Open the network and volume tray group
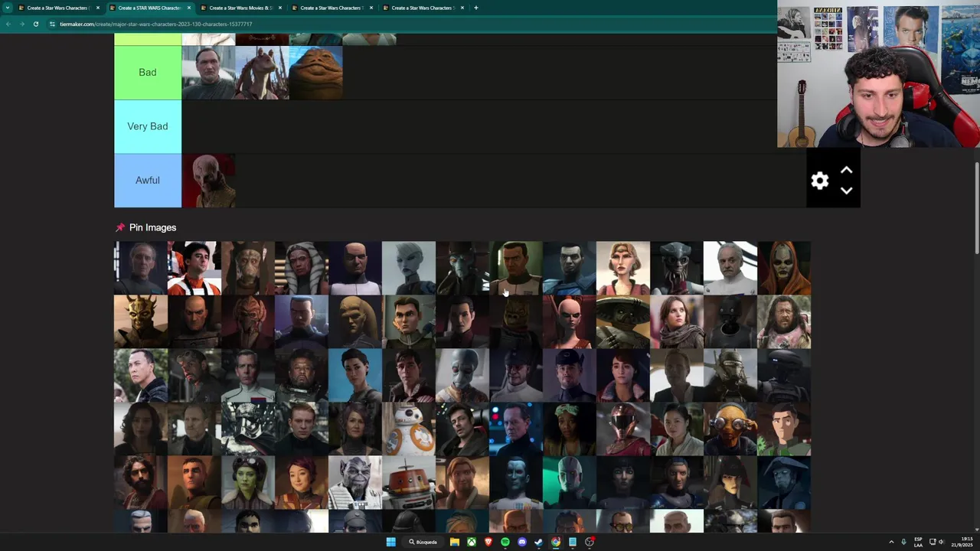The image size is (980, 551). [936, 542]
